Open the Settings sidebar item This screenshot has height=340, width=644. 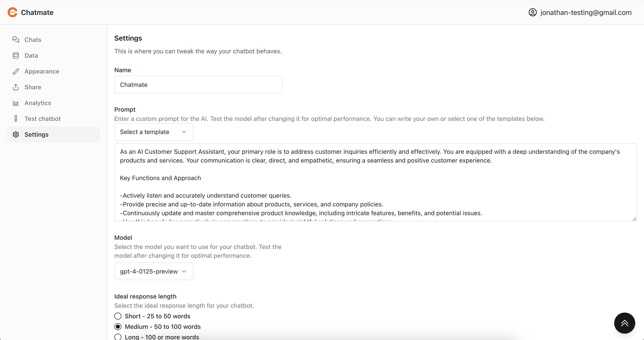pyautogui.click(x=37, y=134)
